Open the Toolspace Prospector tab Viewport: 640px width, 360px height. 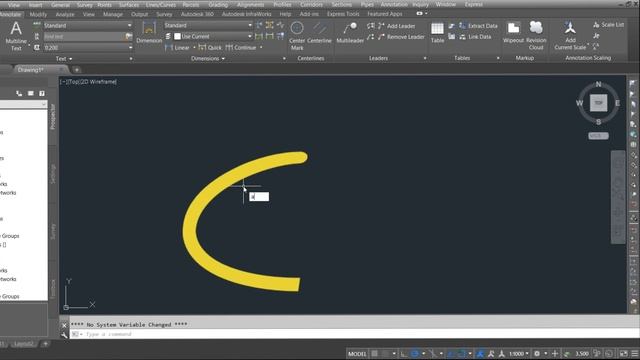[53, 117]
